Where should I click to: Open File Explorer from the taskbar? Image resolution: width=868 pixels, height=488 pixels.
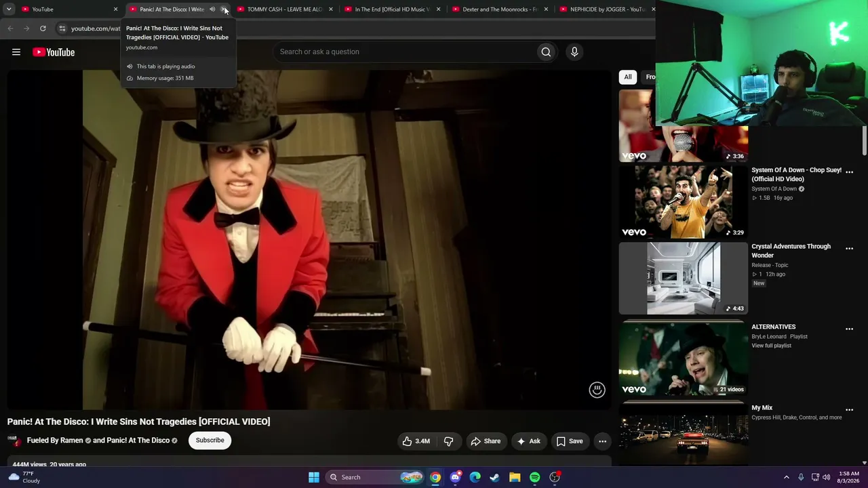point(515,477)
